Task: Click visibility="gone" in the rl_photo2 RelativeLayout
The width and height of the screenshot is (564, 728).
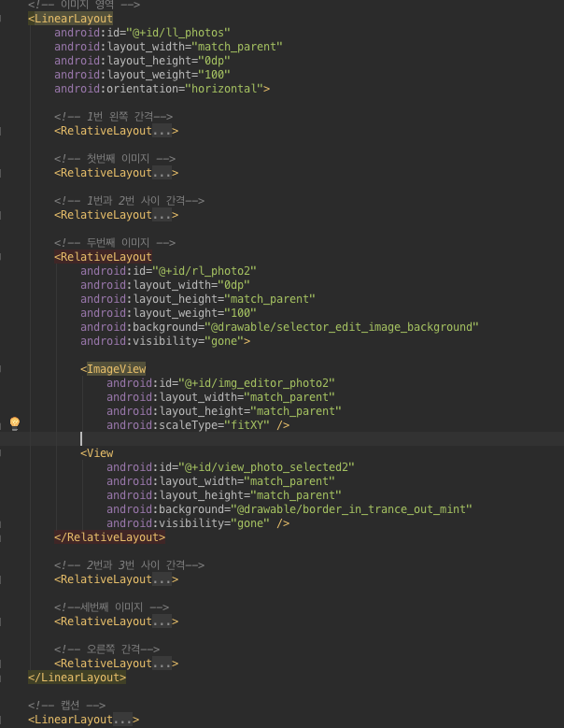Action: [162, 341]
